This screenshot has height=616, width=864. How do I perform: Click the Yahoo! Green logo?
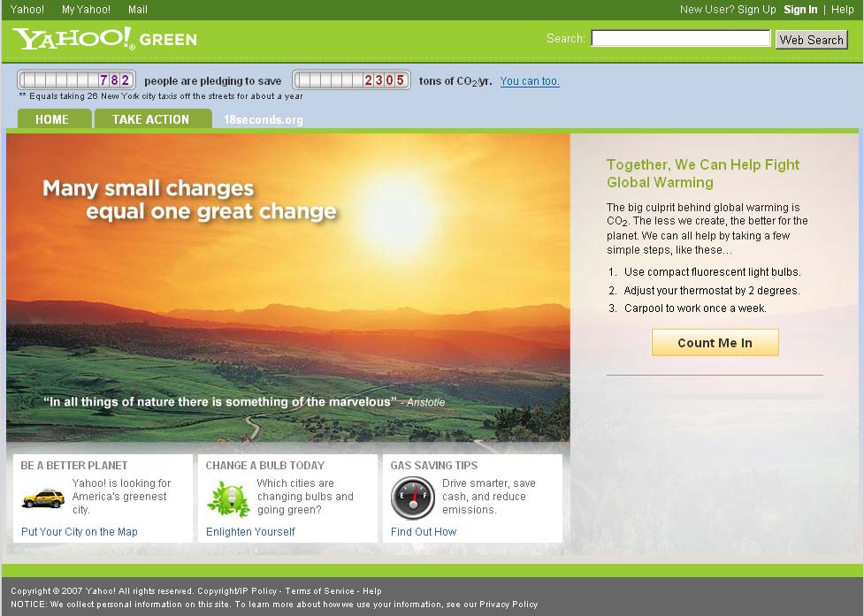coord(104,39)
